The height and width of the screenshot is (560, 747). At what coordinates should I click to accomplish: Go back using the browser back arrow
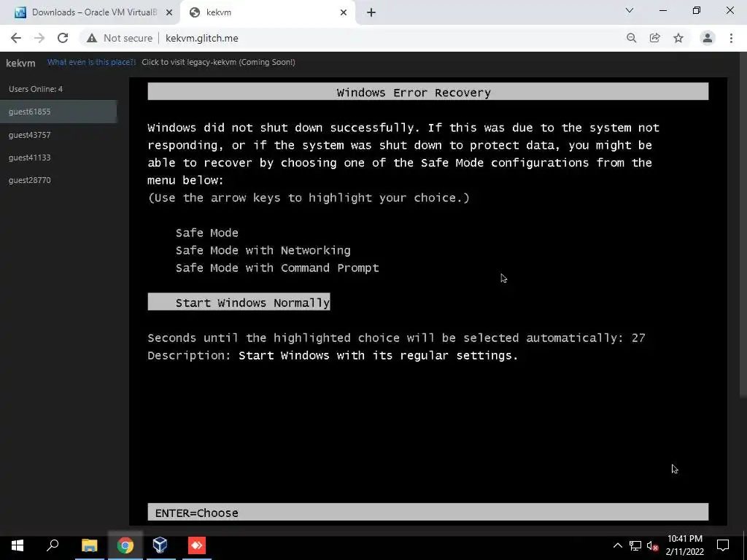tap(16, 38)
